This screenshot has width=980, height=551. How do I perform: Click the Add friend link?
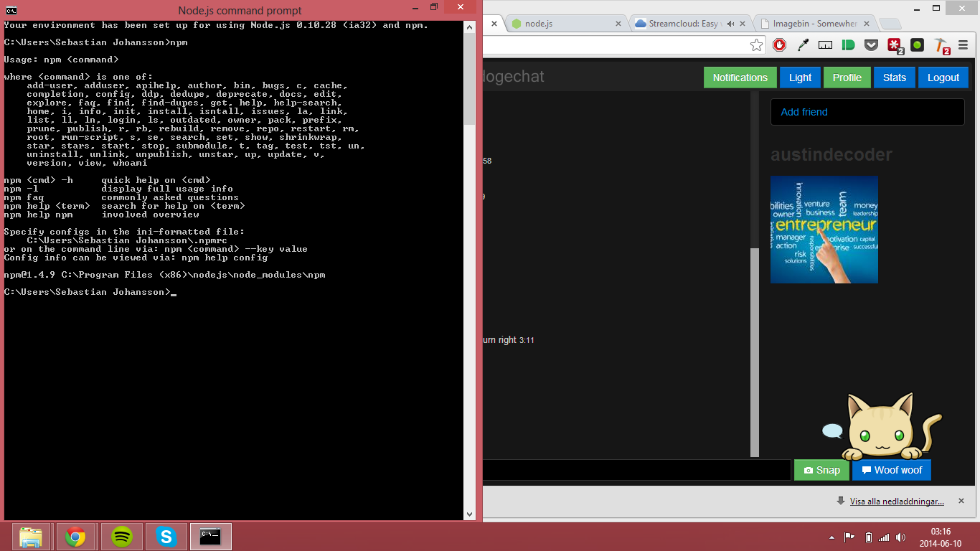point(804,112)
